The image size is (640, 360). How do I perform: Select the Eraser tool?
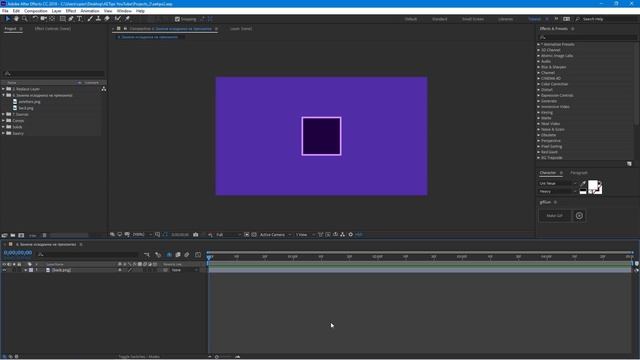click(x=107, y=19)
